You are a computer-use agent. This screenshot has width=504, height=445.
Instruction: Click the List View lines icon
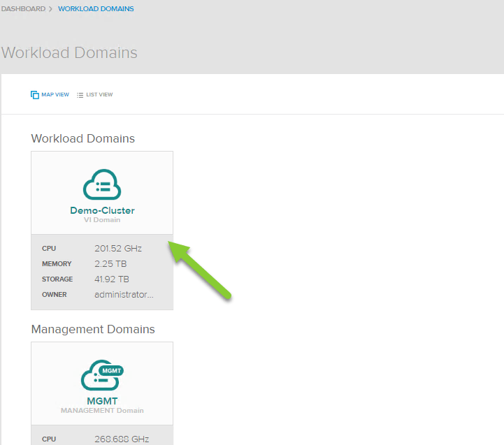pyautogui.click(x=80, y=95)
